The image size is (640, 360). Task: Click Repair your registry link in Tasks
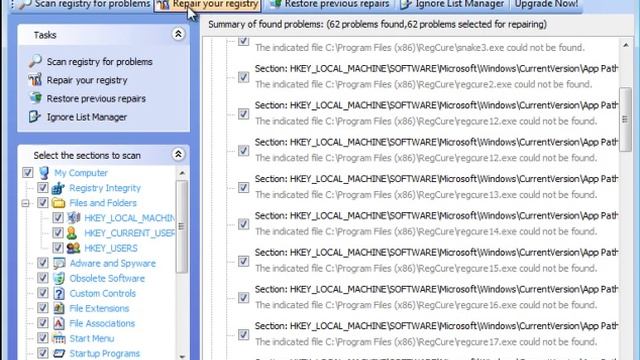click(x=87, y=80)
